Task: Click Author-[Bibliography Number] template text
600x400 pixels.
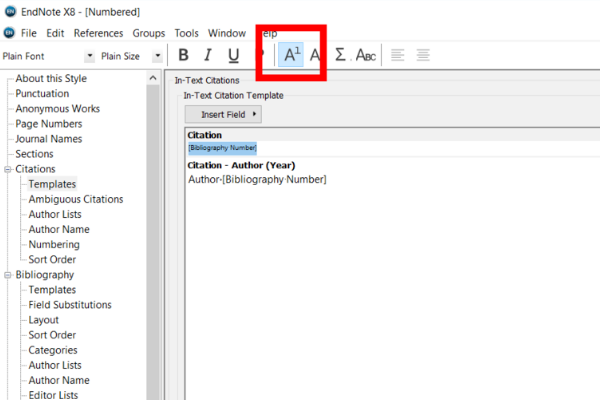Action: (257, 180)
